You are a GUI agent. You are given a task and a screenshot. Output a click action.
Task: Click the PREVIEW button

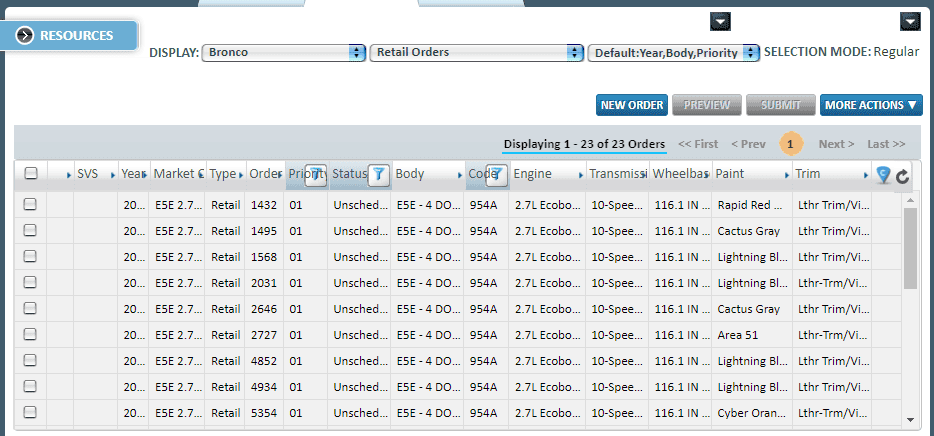point(706,105)
